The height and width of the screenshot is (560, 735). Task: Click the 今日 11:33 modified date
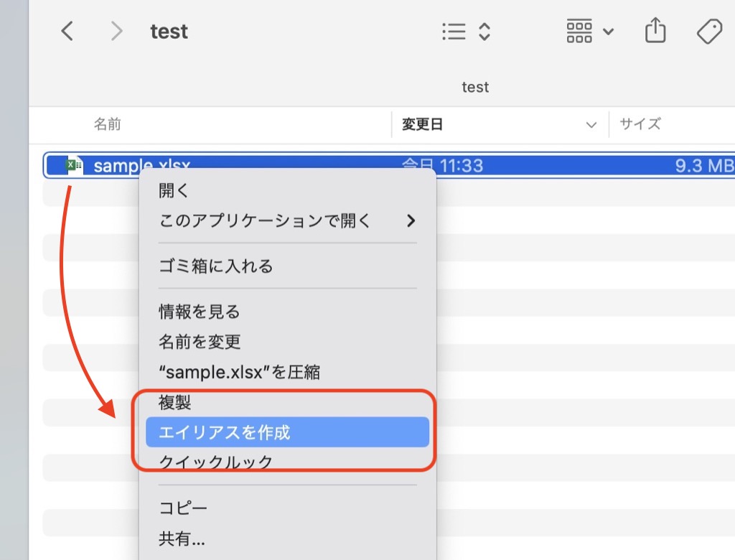(442, 165)
